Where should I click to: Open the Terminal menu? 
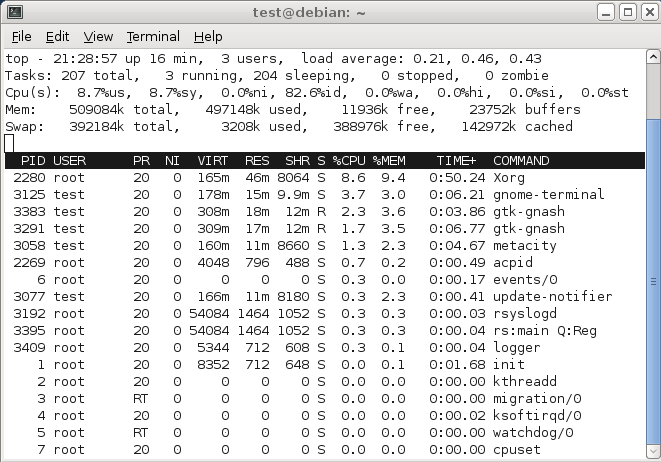click(153, 37)
